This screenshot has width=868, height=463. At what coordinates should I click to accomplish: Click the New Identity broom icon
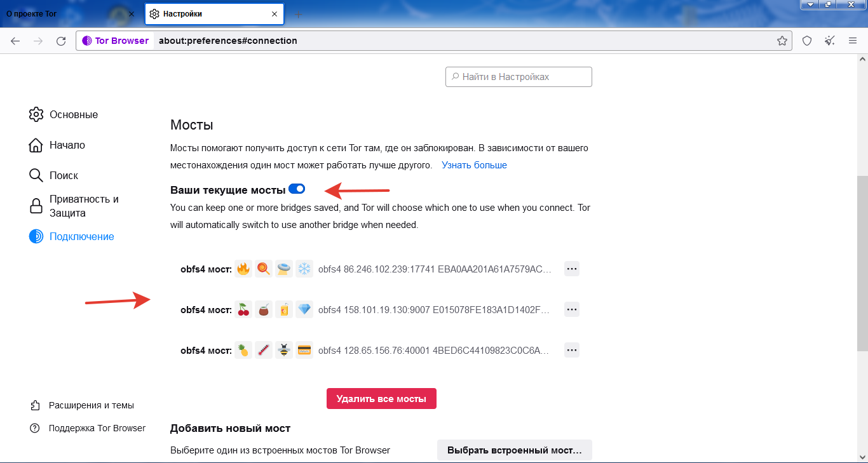pos(830,41)
